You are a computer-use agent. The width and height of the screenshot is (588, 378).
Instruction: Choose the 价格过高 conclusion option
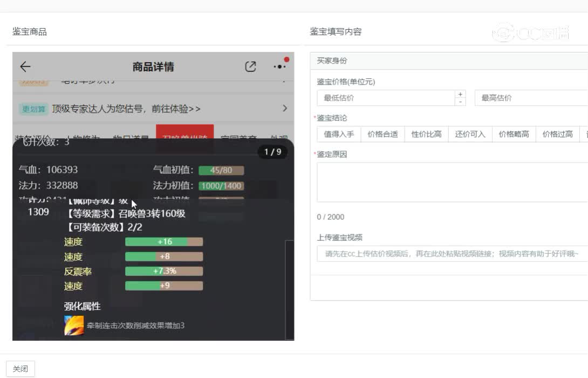pyautogui.click(x=557, y=134)
